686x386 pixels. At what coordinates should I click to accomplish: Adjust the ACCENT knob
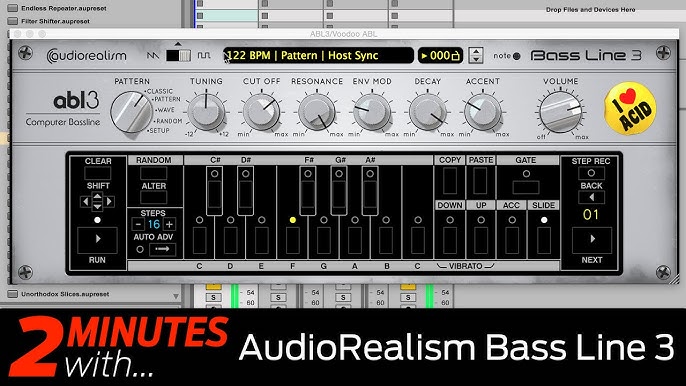coord(483,112)
